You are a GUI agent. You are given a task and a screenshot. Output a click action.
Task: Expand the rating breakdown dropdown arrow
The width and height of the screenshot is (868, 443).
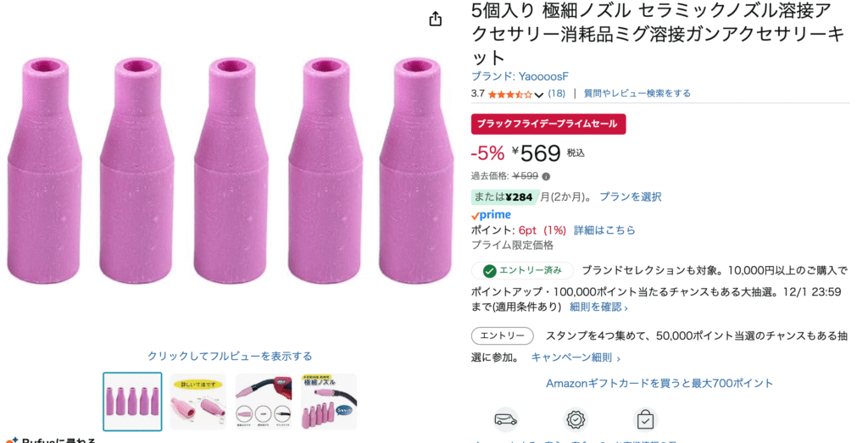(x=539, y=95)
